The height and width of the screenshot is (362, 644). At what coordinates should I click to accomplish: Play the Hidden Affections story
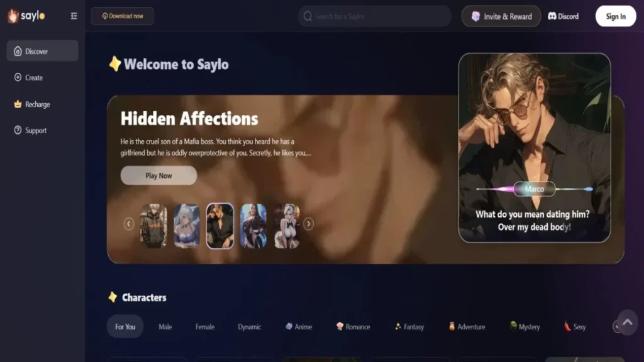[158, 175]
